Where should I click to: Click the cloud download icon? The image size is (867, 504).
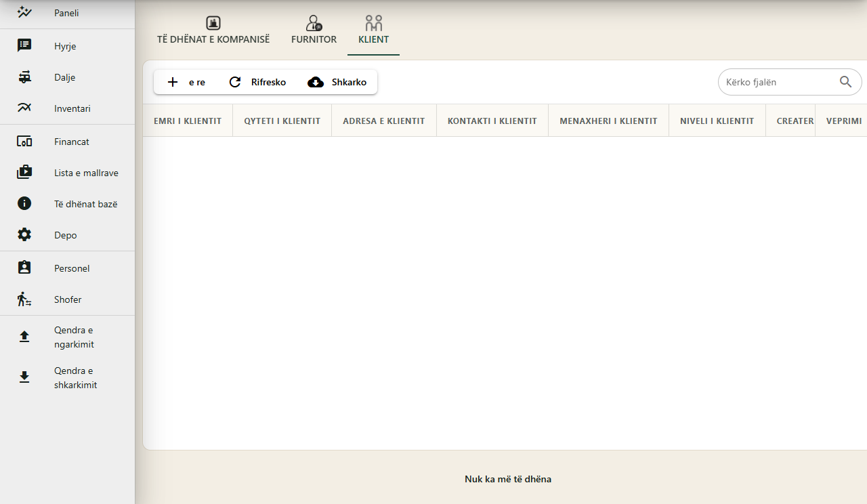(316, 82)
